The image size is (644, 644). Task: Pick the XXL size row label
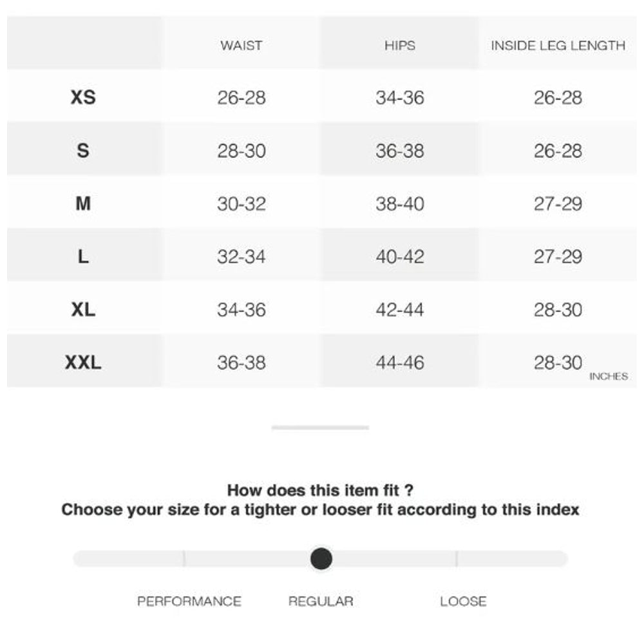(83, 363)
